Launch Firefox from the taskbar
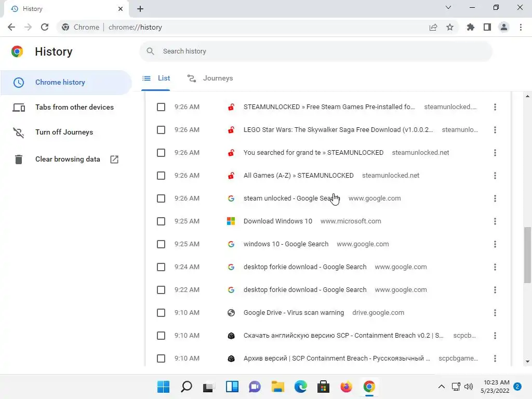532x399 pixels. click(x=346, y=387)
